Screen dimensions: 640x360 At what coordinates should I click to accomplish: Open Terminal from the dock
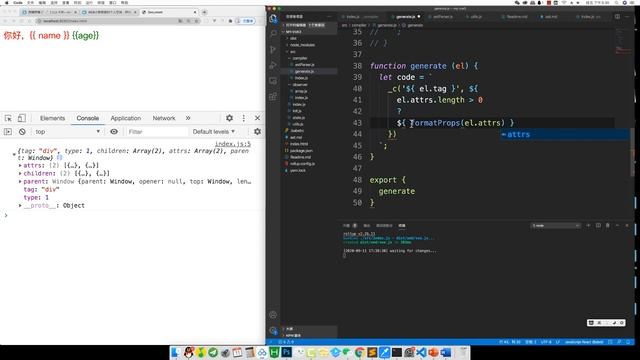click(x=396, y=352)
